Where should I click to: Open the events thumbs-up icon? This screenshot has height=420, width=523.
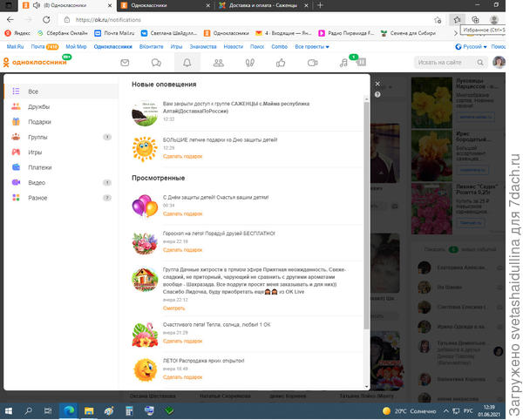tap(281, 63)
